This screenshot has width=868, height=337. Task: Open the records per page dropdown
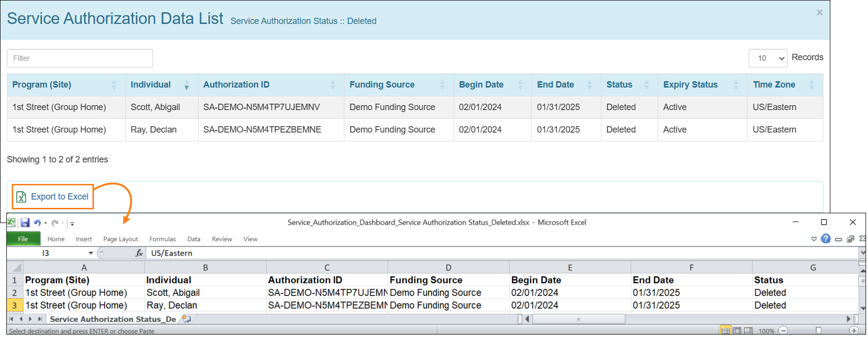pos(767,58)
